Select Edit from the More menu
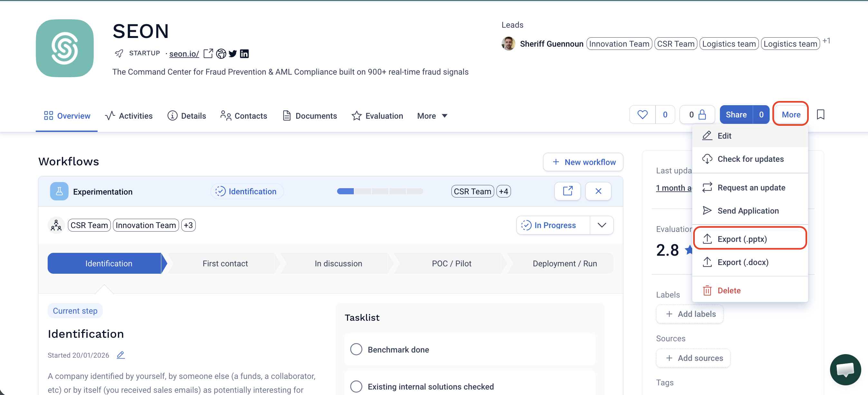This screenshot has width=868, height=395. click(x=750, y=136)
